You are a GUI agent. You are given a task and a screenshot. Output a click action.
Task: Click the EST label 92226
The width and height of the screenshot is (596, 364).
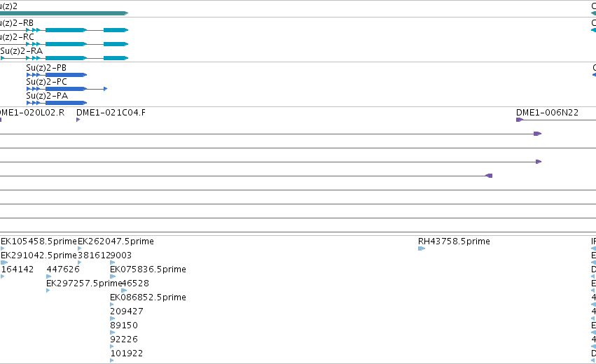click(124, 339)
